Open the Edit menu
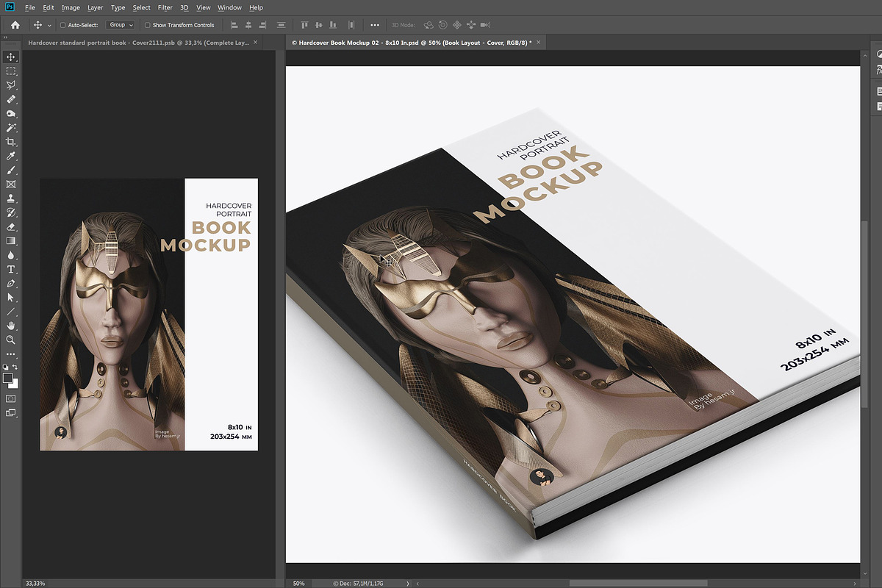 pos(49,7)
